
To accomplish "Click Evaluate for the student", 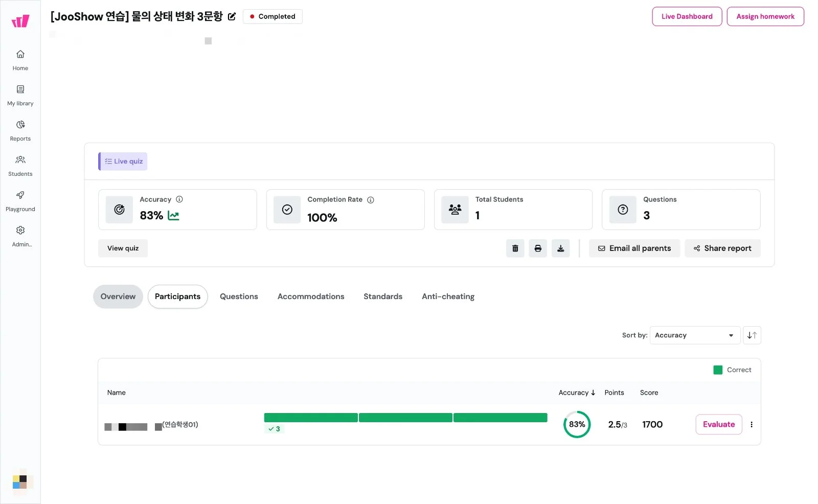I will pyautogui.click(x=718, y=424).
